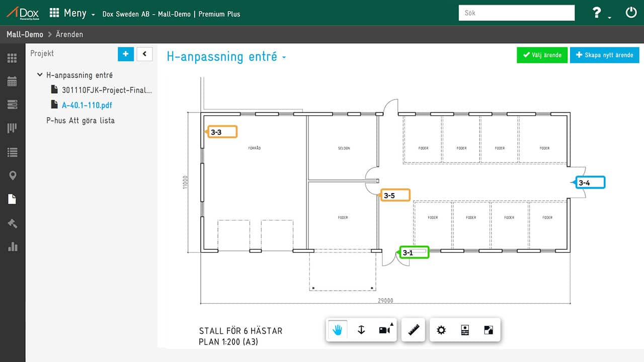Click Mall-Demo in the breadcrumb
Viewport: 644px width, 362px height.
25,35
